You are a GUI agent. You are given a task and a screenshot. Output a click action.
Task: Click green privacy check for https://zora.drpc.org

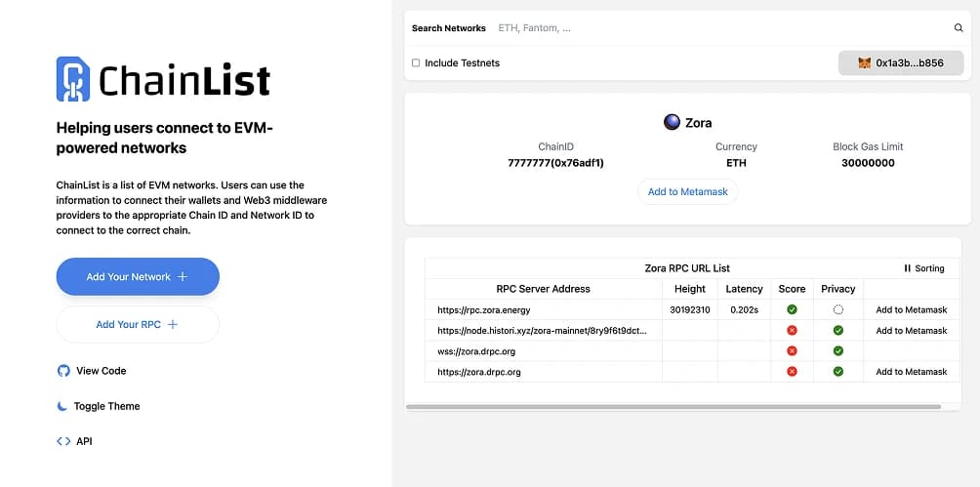(x=838, y=371)
